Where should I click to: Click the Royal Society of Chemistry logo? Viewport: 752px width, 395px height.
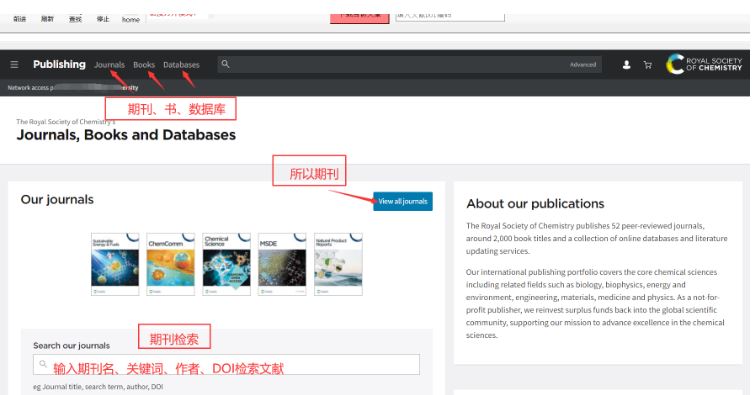click(x=704, y=64)
